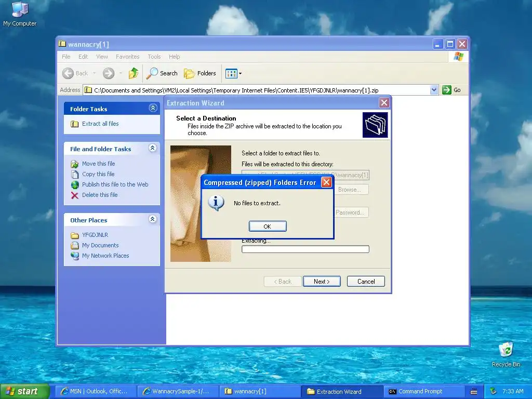
Task: Click the green Go button
Action: click(x=451, y=90)
